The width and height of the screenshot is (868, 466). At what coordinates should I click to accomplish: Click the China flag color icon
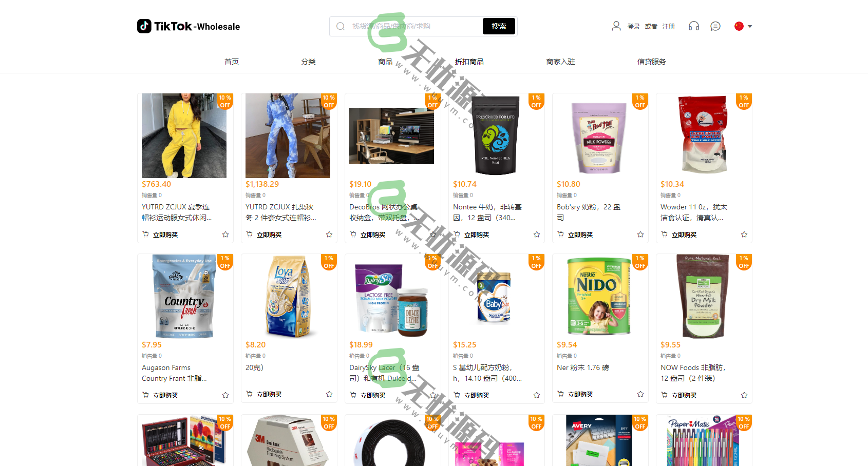coord(739,26)
